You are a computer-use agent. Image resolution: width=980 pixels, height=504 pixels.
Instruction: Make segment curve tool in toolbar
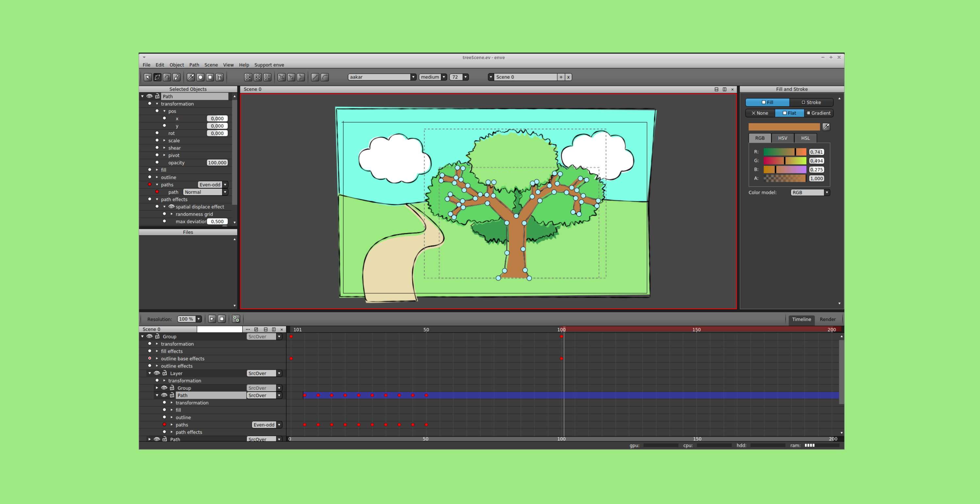[x=325, y=77]
